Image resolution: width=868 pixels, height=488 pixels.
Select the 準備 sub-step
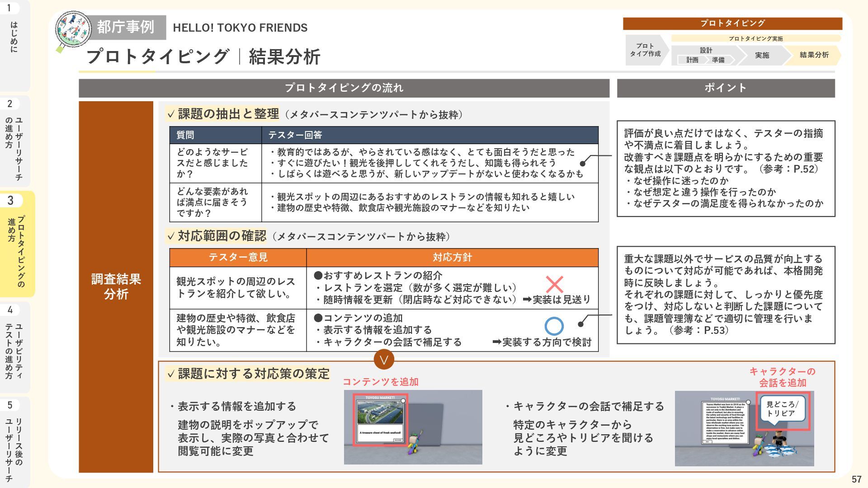(718, 60)
